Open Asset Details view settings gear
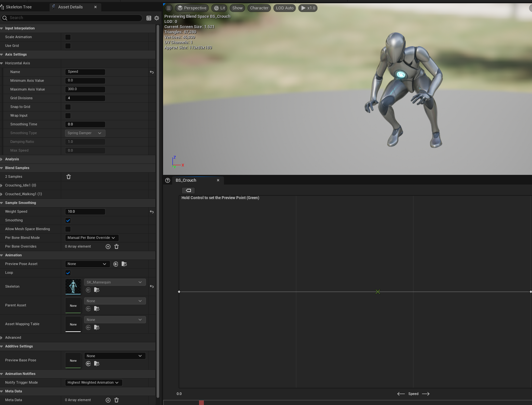 point(157,18)
